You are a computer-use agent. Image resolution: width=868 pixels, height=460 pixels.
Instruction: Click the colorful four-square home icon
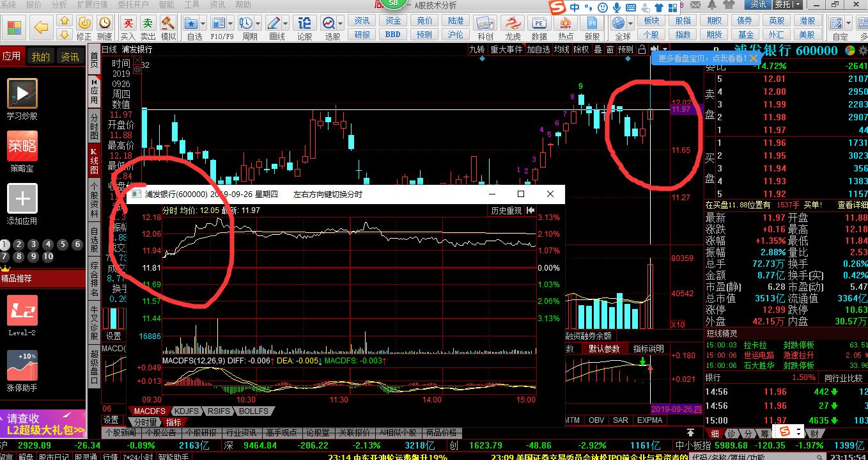[x=14, y=28]
